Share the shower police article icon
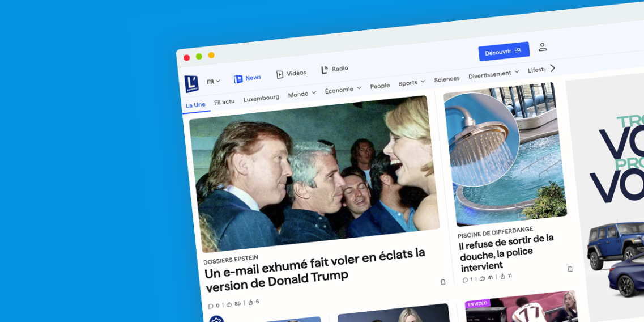644x322 pixels. coord(503,277)
